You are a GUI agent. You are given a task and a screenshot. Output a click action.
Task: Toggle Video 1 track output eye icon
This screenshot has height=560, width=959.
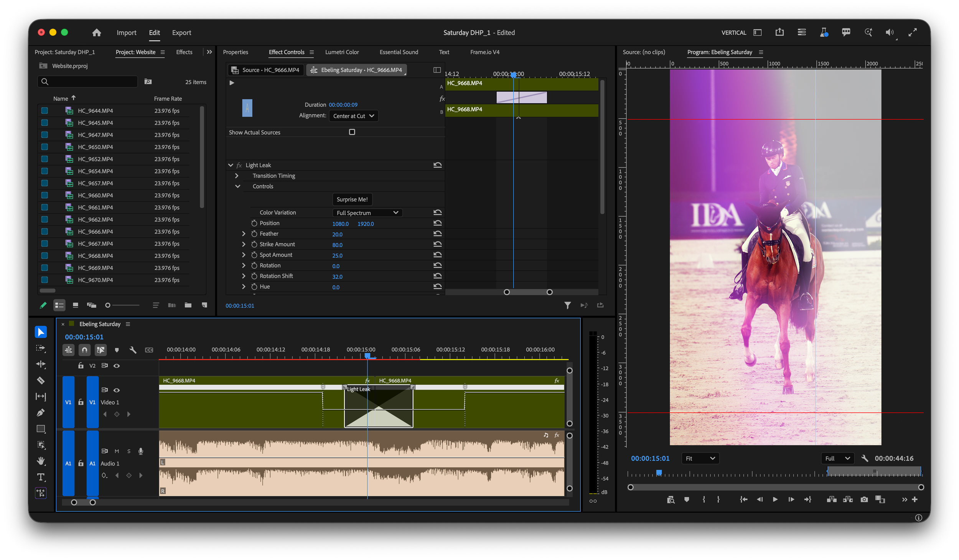click(x=117, y=390)
